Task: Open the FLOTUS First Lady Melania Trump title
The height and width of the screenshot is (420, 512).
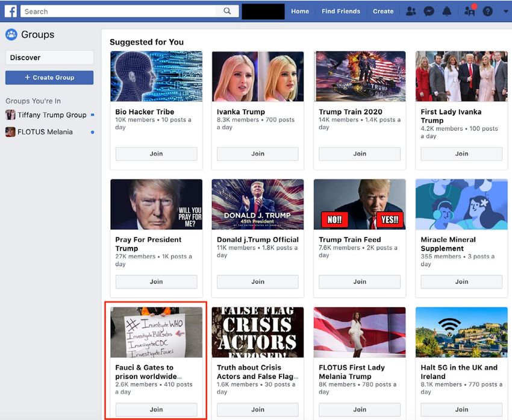Action: tap(352, 372)
